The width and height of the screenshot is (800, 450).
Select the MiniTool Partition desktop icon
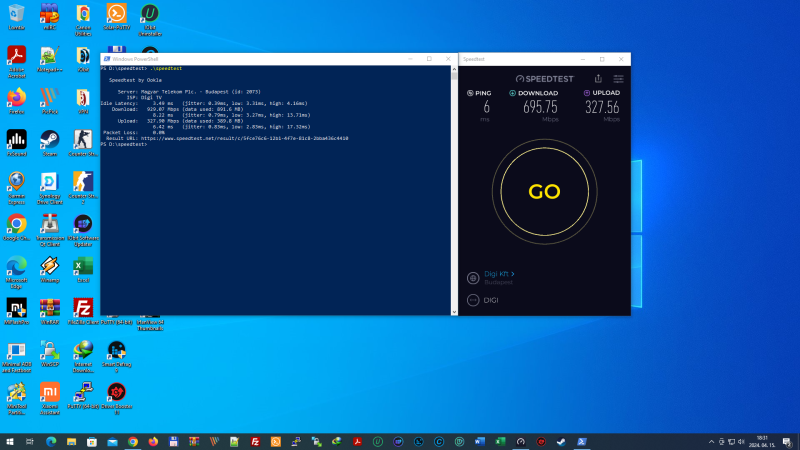click(x=16, y=398)
